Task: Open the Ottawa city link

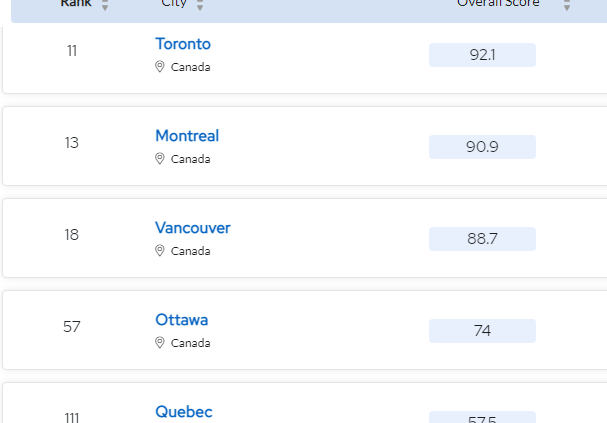Action: click(x=182, y=320)
